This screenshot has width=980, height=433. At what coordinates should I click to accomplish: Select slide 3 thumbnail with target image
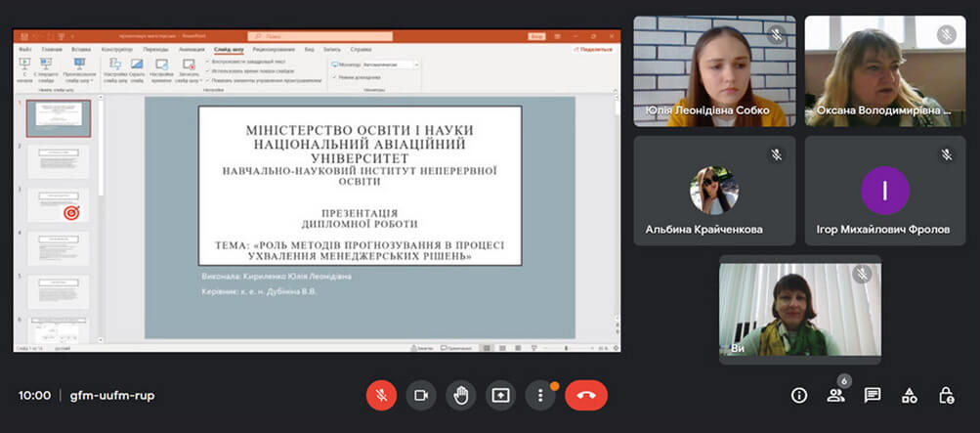coord(59,205)
